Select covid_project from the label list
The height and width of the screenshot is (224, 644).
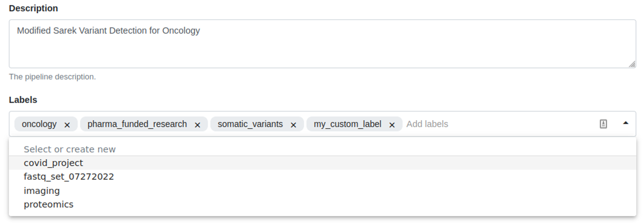coord(53,163)
